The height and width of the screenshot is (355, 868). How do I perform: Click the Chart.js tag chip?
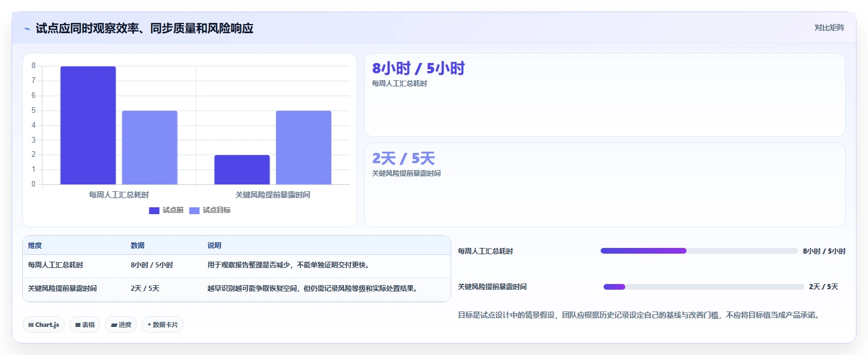44,325
